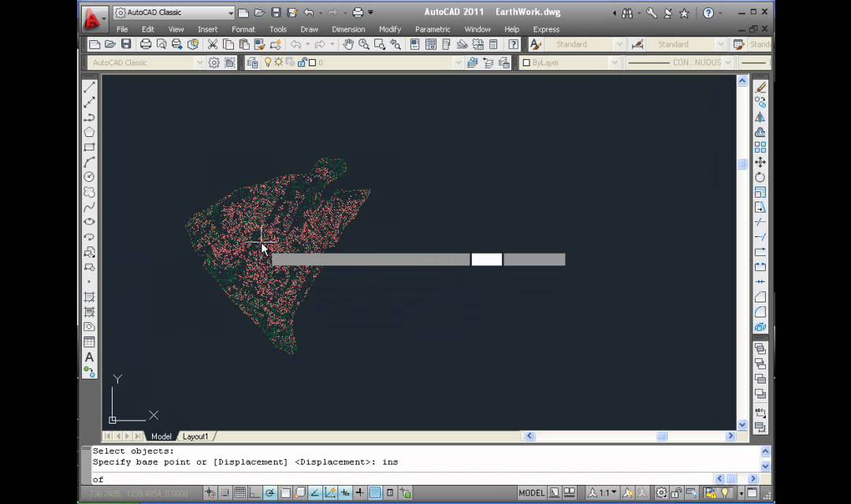This screenshot has width=851, height=504.
Task: Toggle Snap Mode in status bar
Action: [225, 493]
